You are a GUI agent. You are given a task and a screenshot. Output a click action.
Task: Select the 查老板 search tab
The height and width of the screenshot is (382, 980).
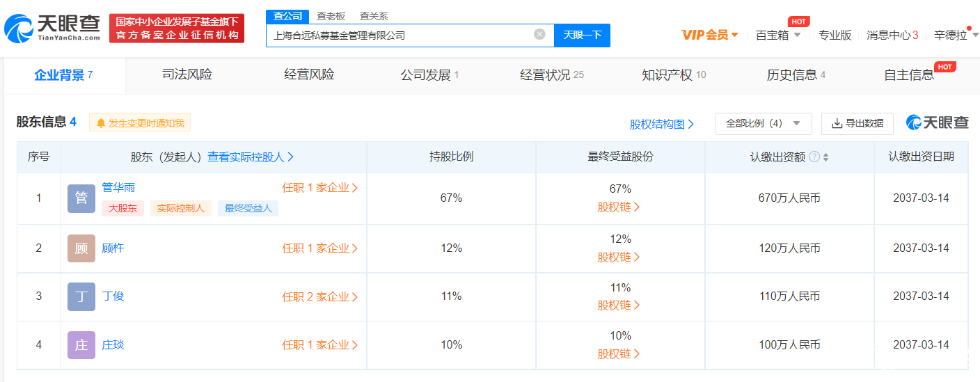(x=331, y=16)
